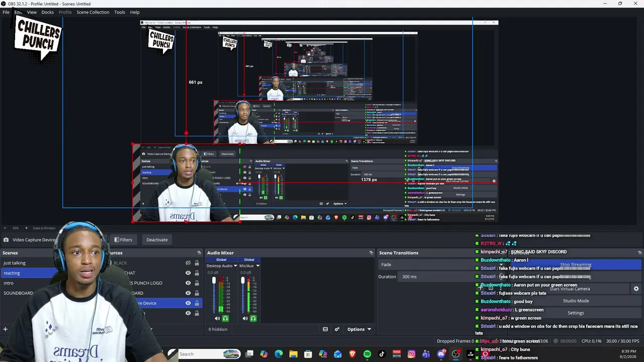644x362 pixels.
Task: Open Spotify from the taskbar
Action: click(367, 354)
